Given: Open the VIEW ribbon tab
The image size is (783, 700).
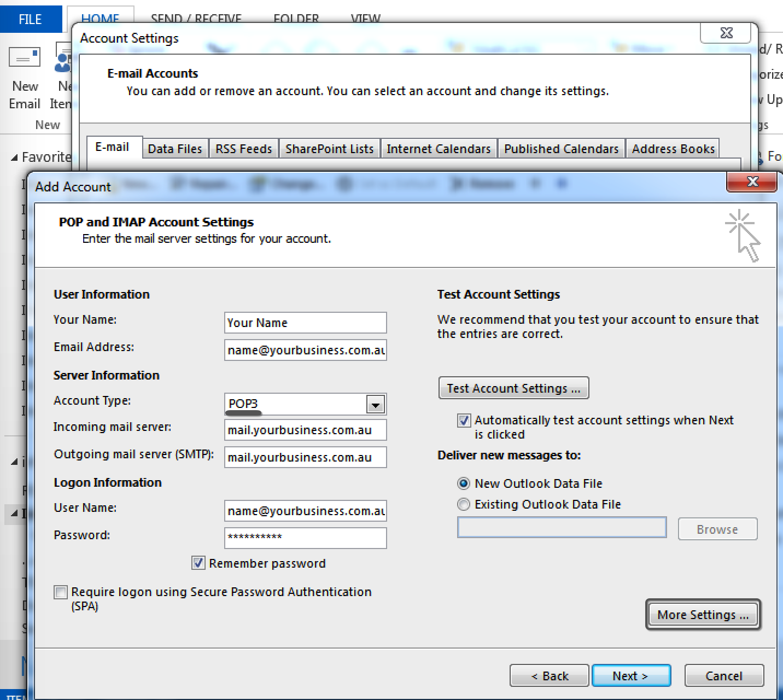Looking at the screenshot, I should 365,19.
